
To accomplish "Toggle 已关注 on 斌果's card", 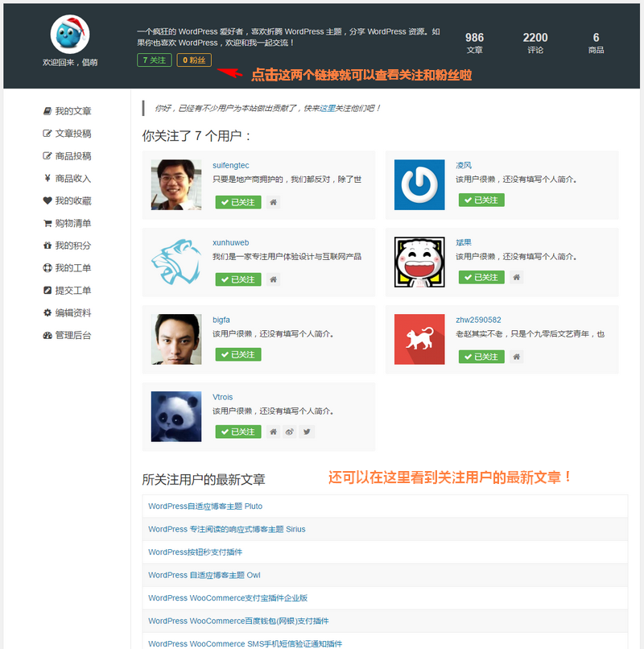I will [x=481, y=277].
